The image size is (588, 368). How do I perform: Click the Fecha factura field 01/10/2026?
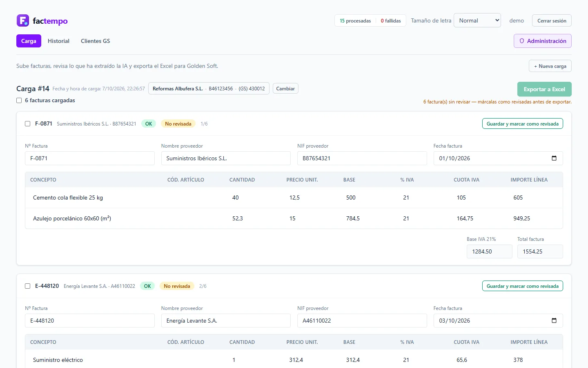pos(498,158)
